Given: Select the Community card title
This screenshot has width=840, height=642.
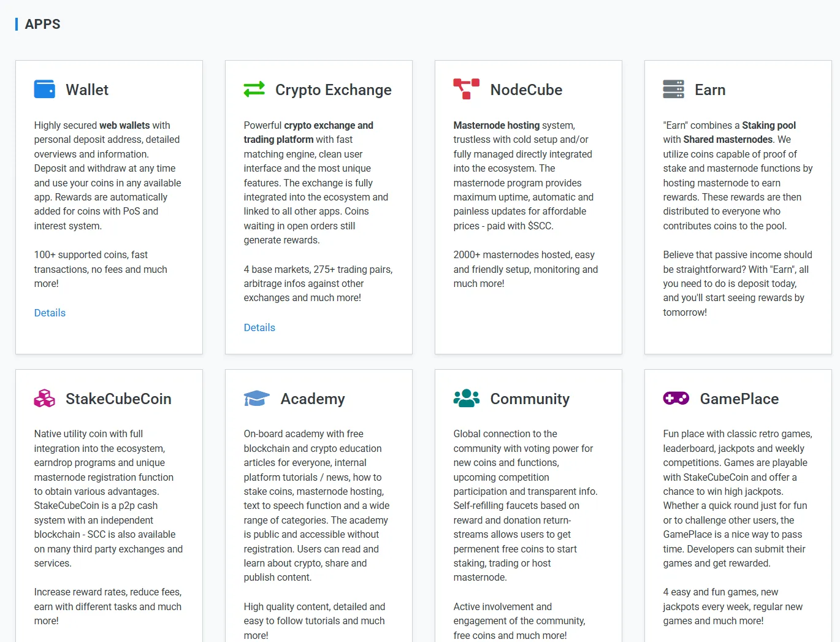Looking at the screenshot, I should point(530,399).
